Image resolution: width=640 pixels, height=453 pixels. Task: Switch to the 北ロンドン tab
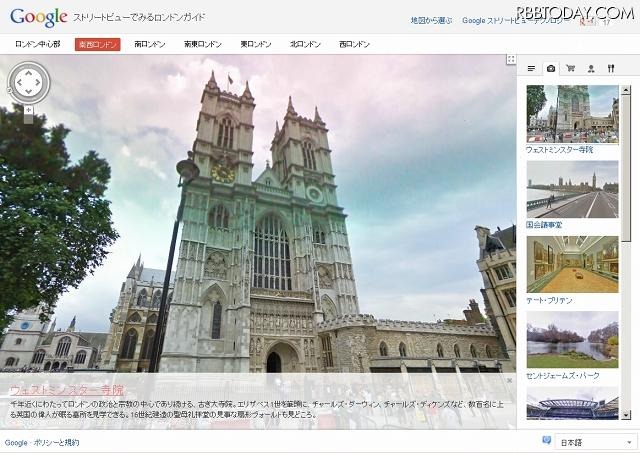(x=305, y=44)
